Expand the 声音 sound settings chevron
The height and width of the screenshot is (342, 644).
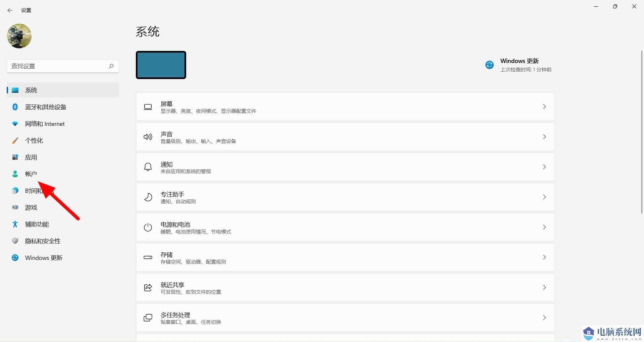(544, 137)
